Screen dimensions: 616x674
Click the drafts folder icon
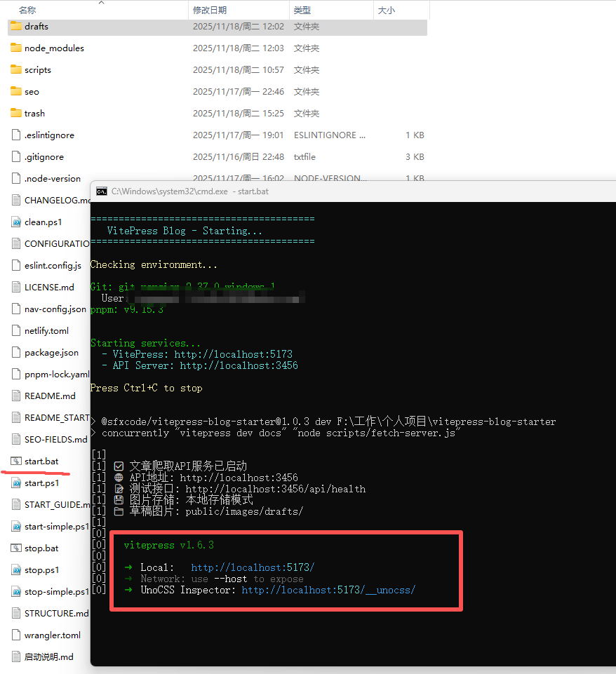tap(16, 27)
